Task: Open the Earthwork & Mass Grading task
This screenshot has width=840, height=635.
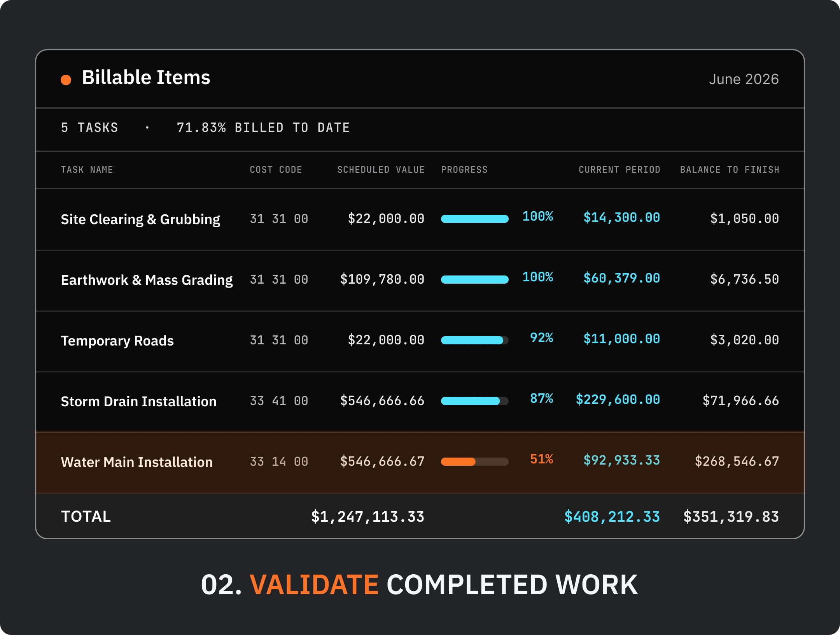Action: click(147, 280)
